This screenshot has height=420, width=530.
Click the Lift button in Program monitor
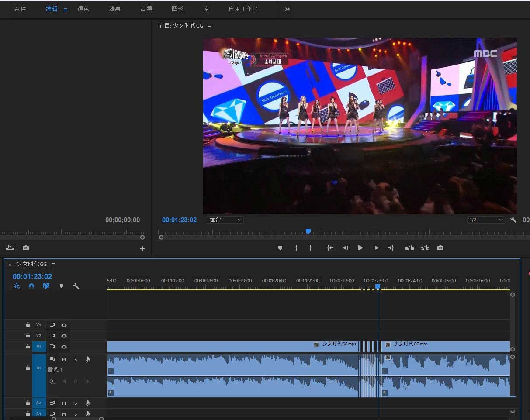(x=409, y=248)
